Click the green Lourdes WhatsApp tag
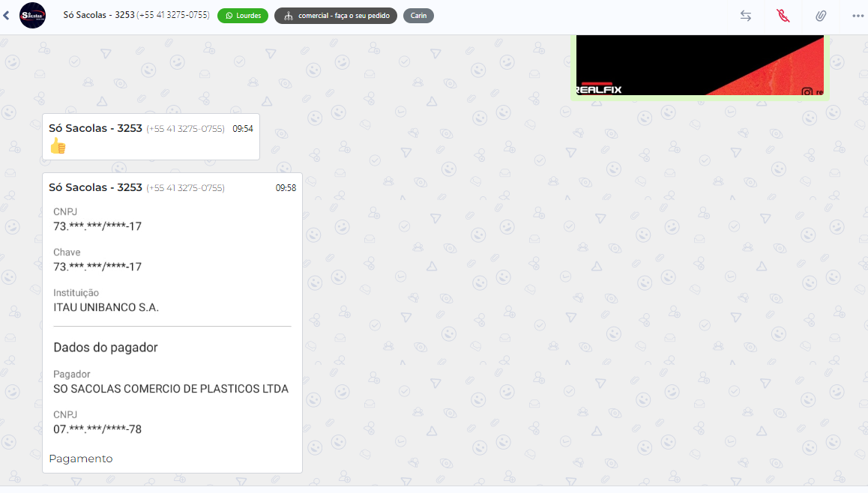Image resolution: width=868 pixels, height=493 pixels. pyautogui.click(x=242, y=16)
